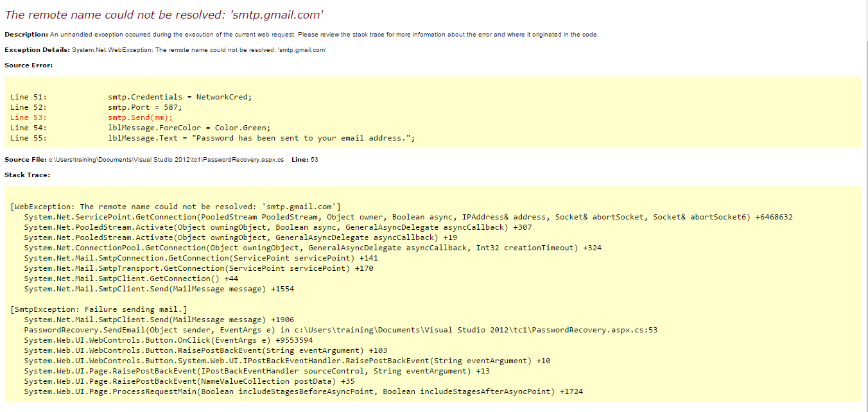868x412 pixels.
Task: Click Line 51 with smtp.Credentials
Action: pyautogui.click(x=132, y=97)
